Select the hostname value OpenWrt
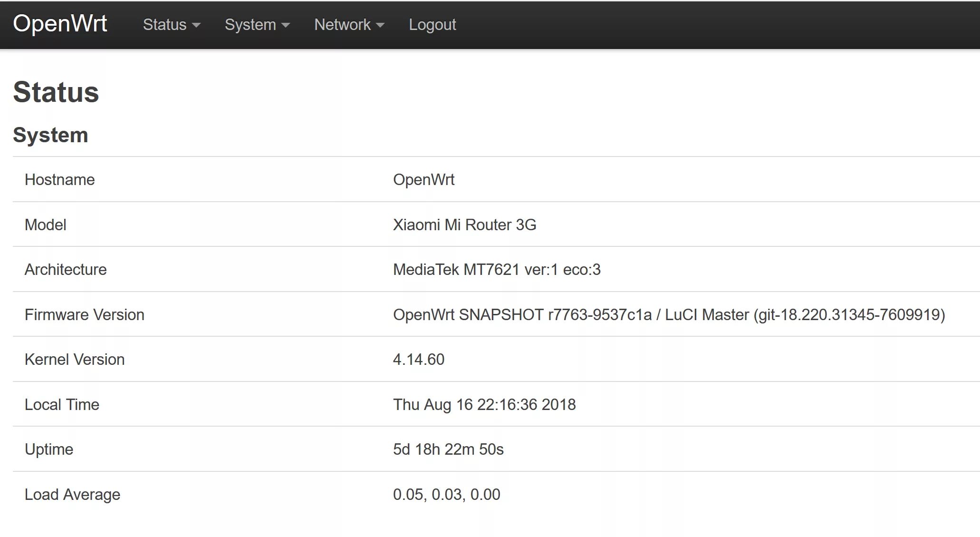This screenshot has height=537, width=980. click(x=424, y=180)
